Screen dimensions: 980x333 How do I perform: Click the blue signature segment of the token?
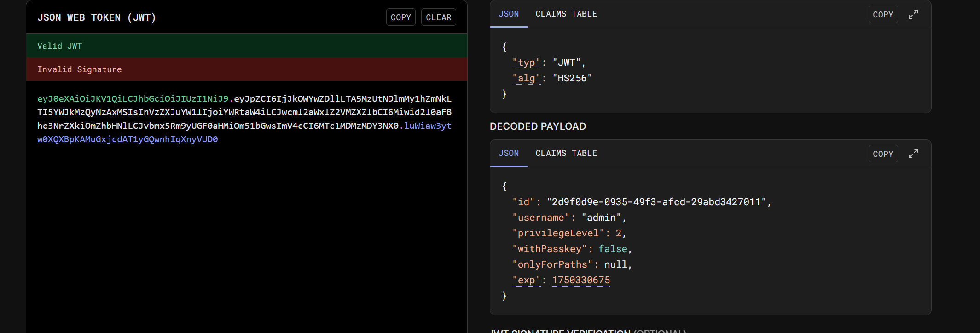pos(128,139)
